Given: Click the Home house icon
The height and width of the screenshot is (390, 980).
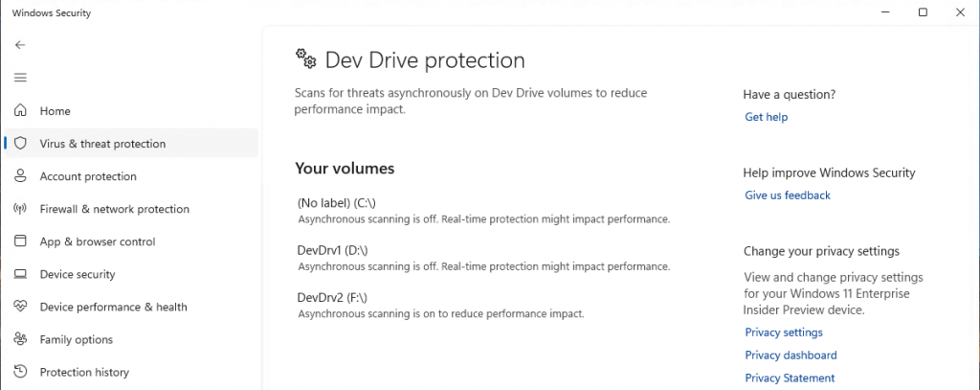Looking at the screenshot, I should [20, 111].
